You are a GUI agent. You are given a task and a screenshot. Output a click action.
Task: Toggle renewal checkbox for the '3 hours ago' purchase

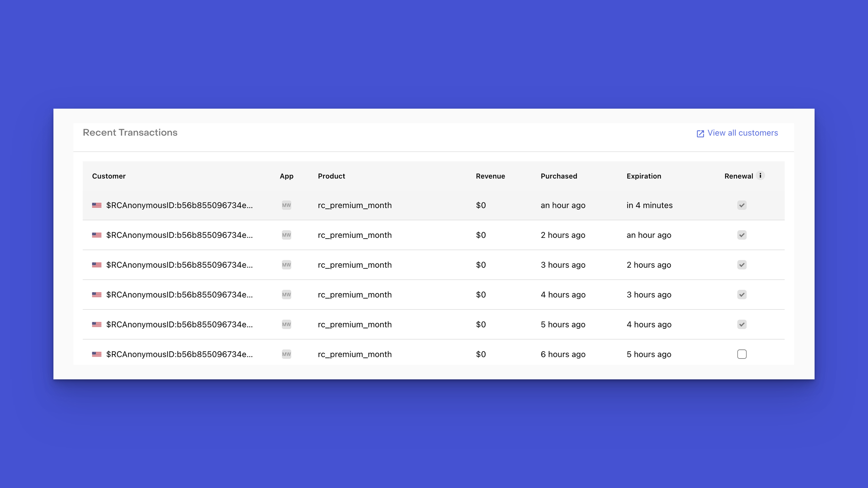point(742,265)
